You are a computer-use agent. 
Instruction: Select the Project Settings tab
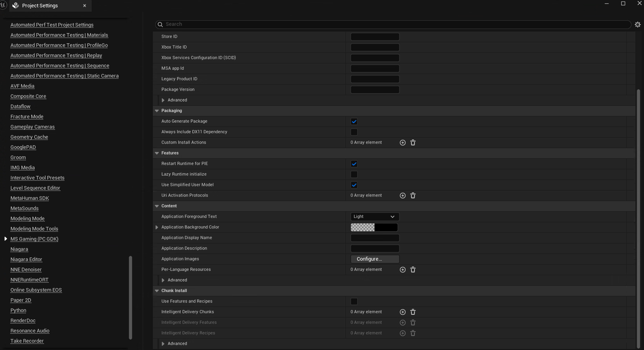click(40, 5)
